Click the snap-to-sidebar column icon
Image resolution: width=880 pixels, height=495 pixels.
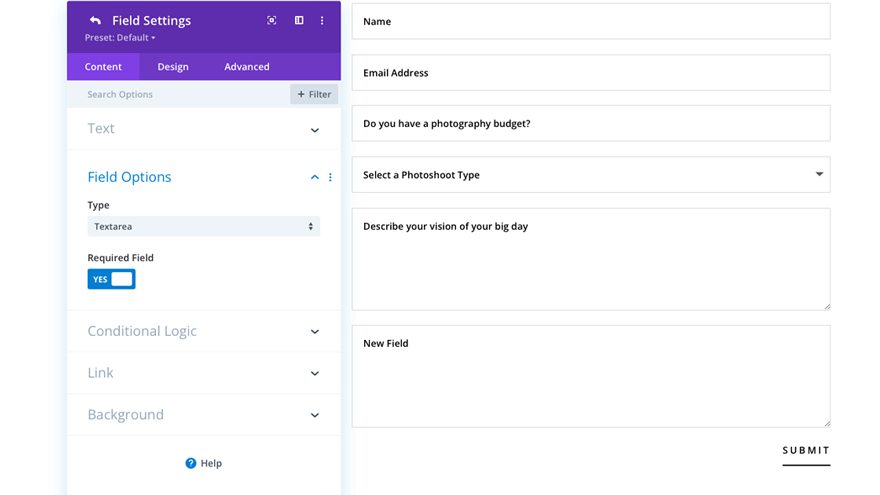click(x=299, y=20)
